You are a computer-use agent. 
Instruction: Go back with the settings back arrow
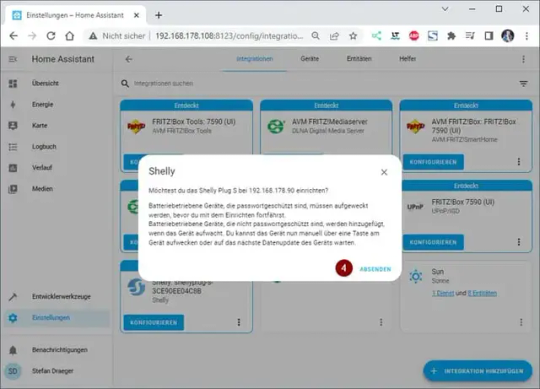(x=128, y=59)
